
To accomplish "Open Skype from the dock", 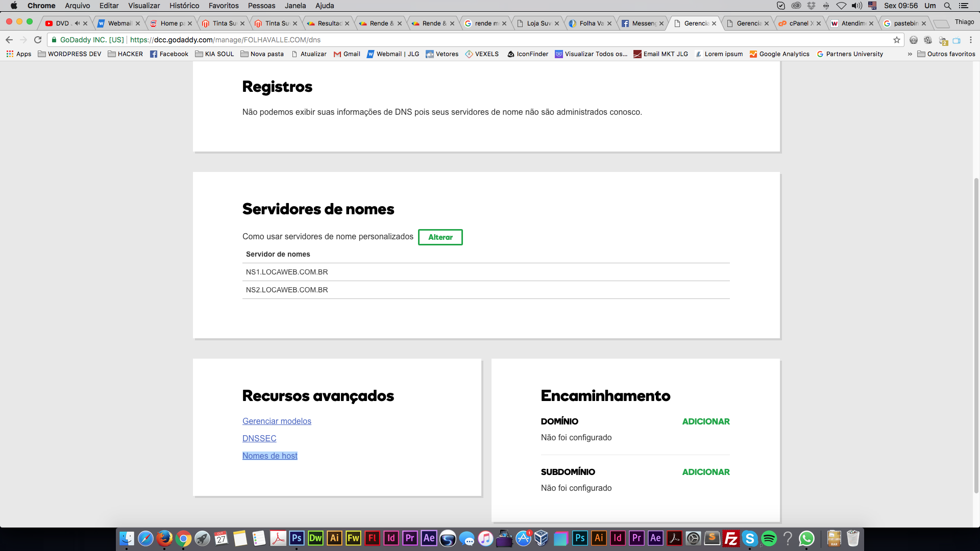I will click(x=750, y=538).
